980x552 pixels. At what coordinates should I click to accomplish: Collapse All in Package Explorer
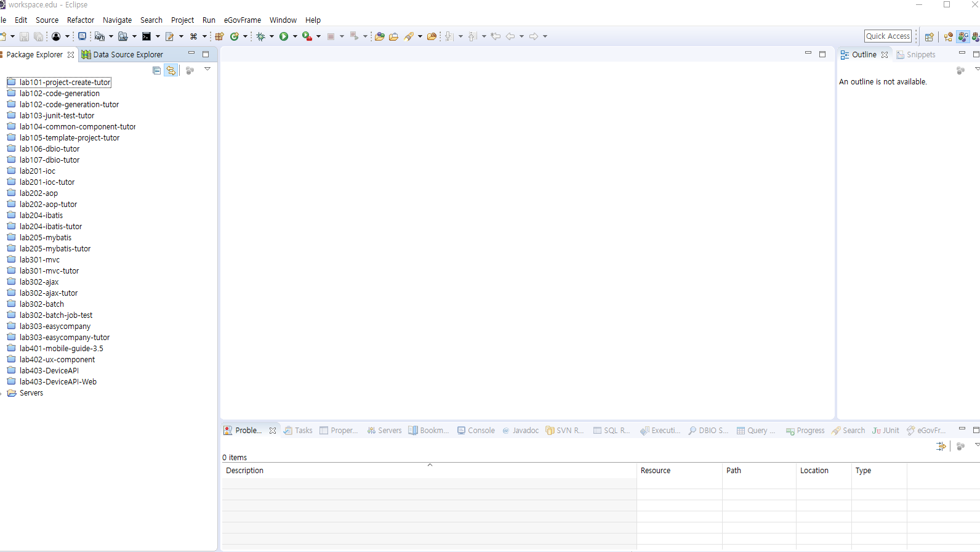pos(156,71)
